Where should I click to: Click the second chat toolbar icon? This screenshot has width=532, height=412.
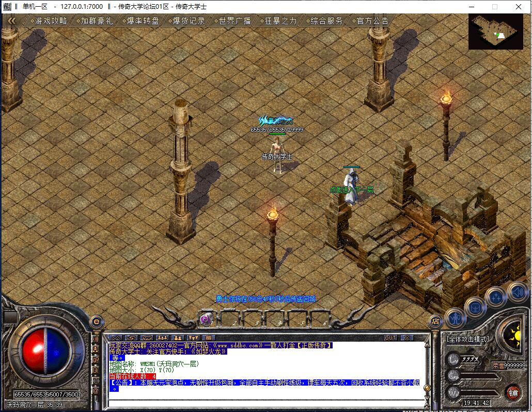point(131,338)
